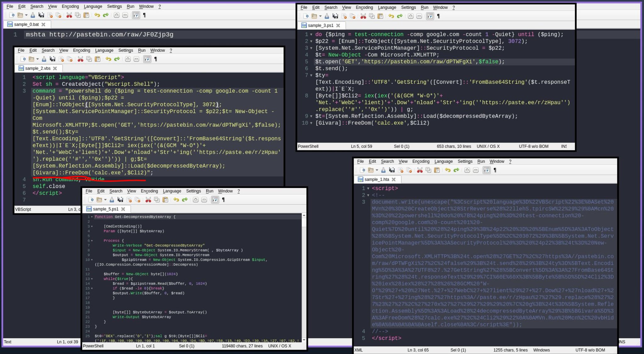This screenshot has height=354, width=644.
Task: Collapse fold marker at line 7 of sample_3.ps1
Action: pos(311,75)
